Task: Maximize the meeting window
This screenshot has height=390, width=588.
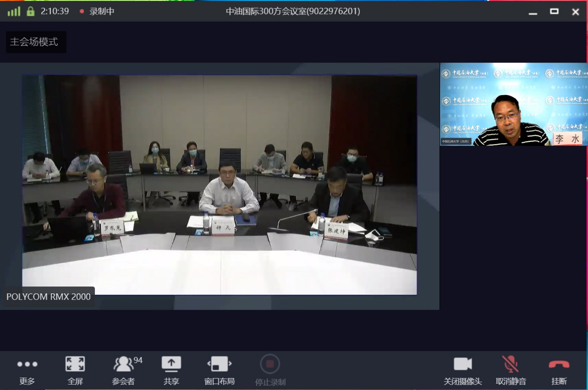Action: tap(554, 12)
